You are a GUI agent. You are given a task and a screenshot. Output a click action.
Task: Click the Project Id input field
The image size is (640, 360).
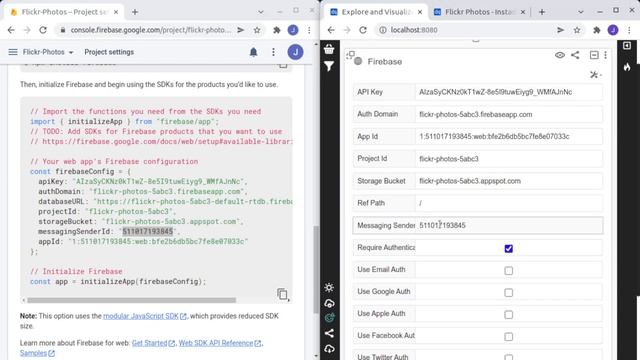[x=509, y=159]
